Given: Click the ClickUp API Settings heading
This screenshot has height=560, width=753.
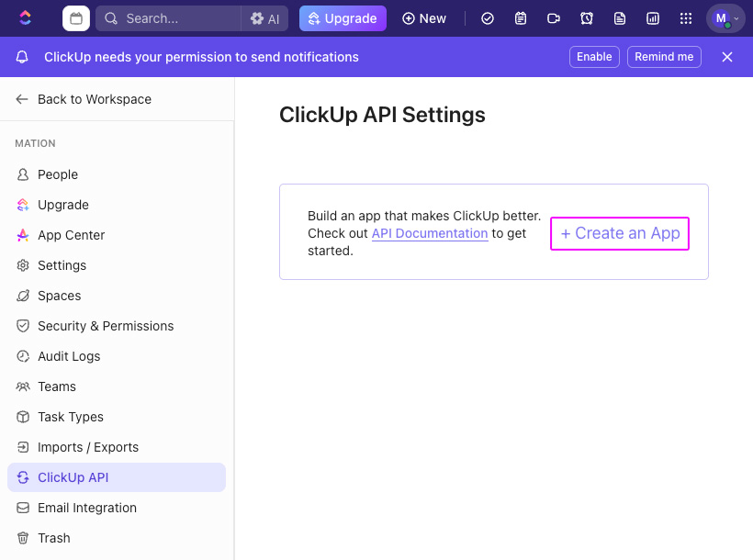Looking at the screenshot, I should coord(382,116).
